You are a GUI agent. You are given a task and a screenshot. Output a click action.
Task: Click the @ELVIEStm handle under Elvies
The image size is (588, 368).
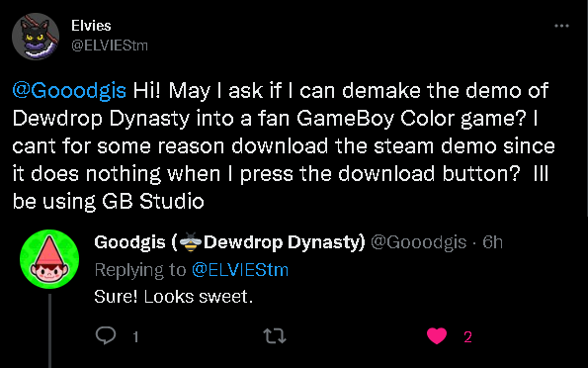(x=110, y=46)
